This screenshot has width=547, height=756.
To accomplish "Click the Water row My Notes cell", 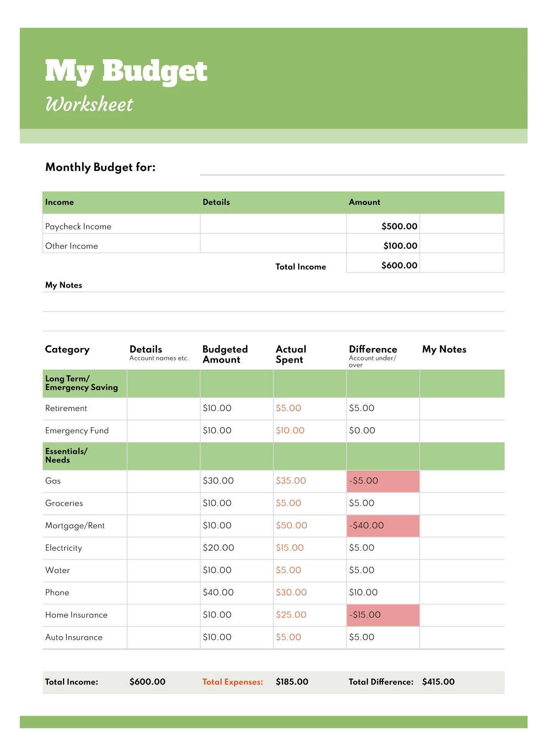I will click(462, 570).
